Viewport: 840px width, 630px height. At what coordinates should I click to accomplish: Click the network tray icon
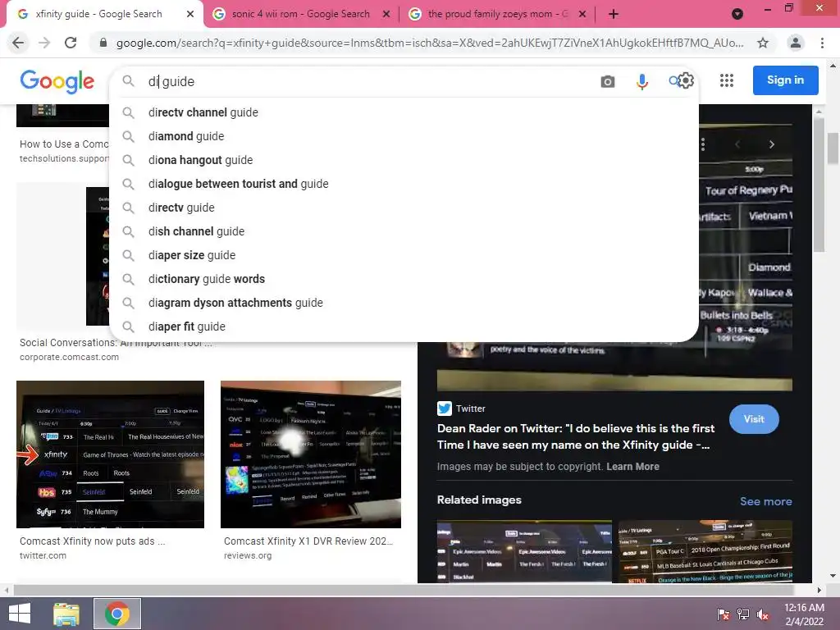pos(743,614)
